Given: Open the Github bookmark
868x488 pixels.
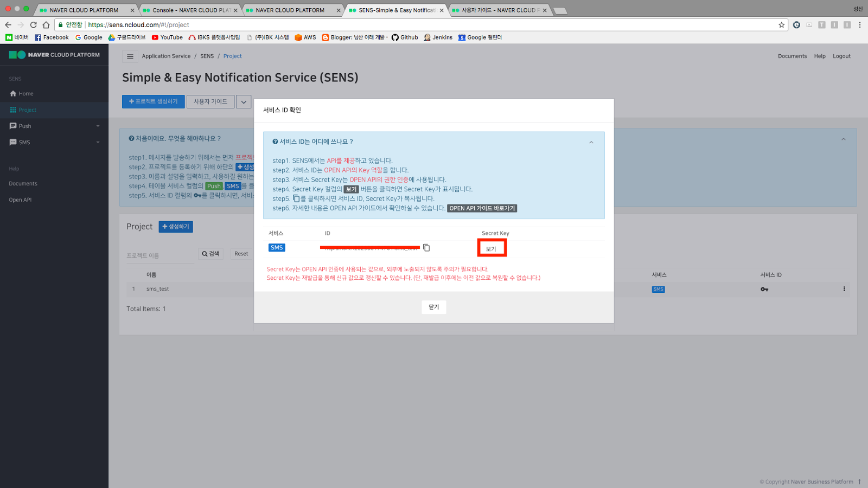Looking at the screenshot, I should [405, 37].
